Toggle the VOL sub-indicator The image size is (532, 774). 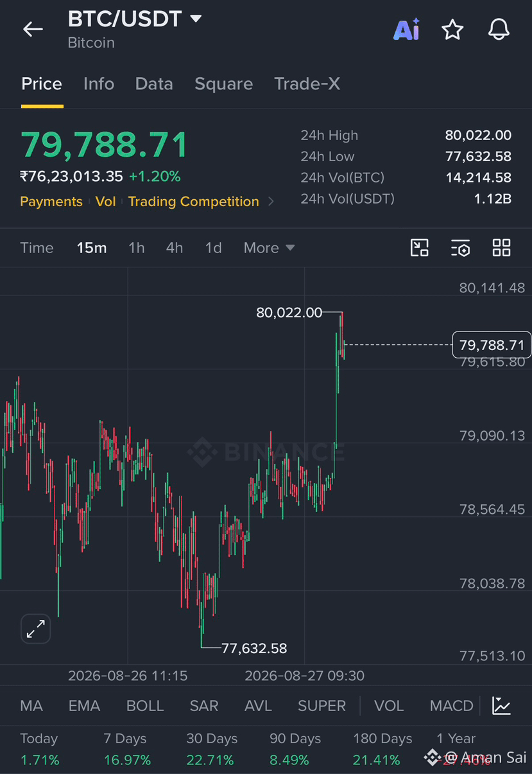point(389,706)
